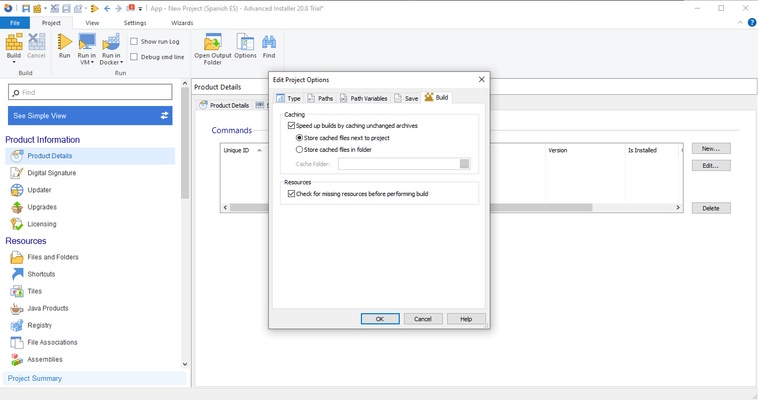Viewport: 758px width, 400px height.
Task: Expand the Run in Docker dropdown arrow
Action: click(121, 62)
